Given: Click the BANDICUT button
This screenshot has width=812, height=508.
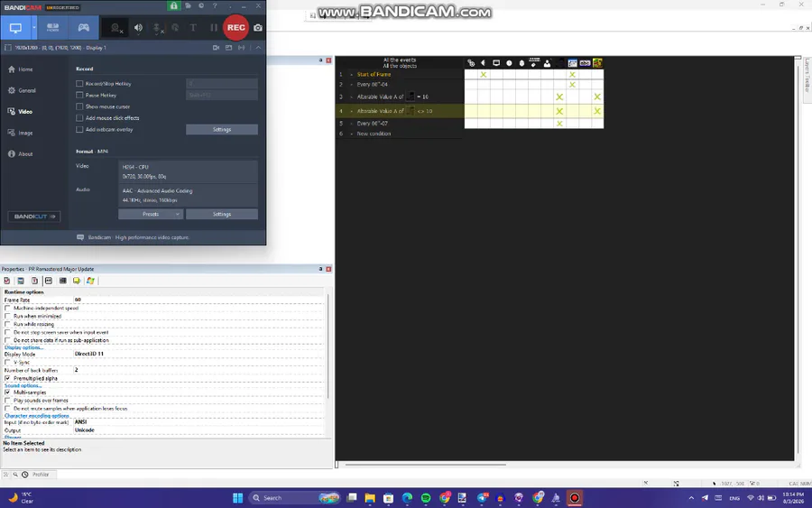Looking at the screenshot, I should [x=33, y=217].
